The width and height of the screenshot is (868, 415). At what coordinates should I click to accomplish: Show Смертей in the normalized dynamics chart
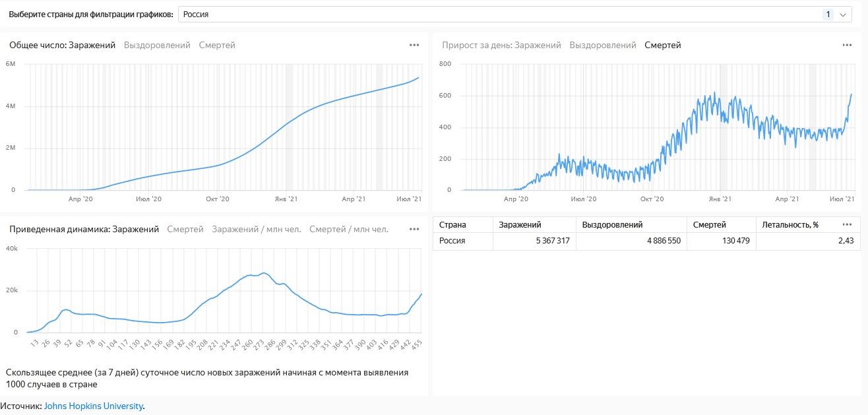click(185, 229)
